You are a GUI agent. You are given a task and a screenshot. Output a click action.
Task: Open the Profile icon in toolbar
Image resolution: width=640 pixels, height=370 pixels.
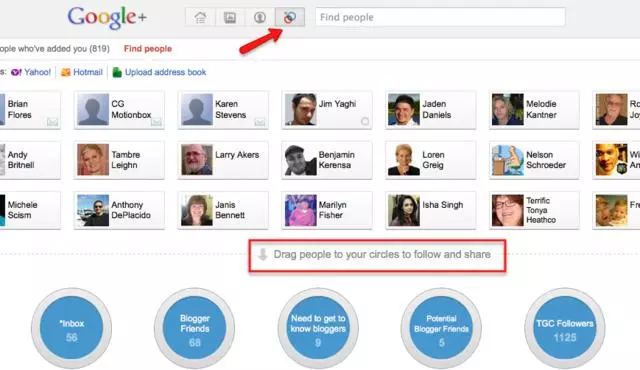(260, 18)
